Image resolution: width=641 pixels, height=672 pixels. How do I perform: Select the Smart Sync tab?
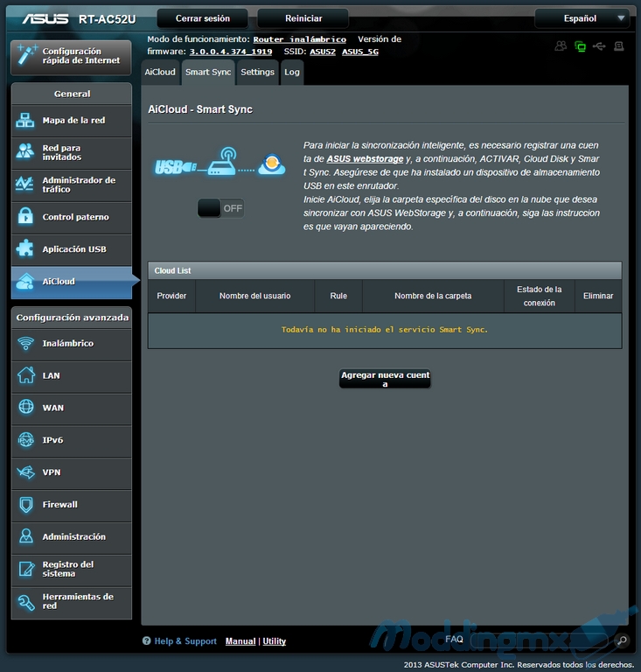tap(208, 72)
